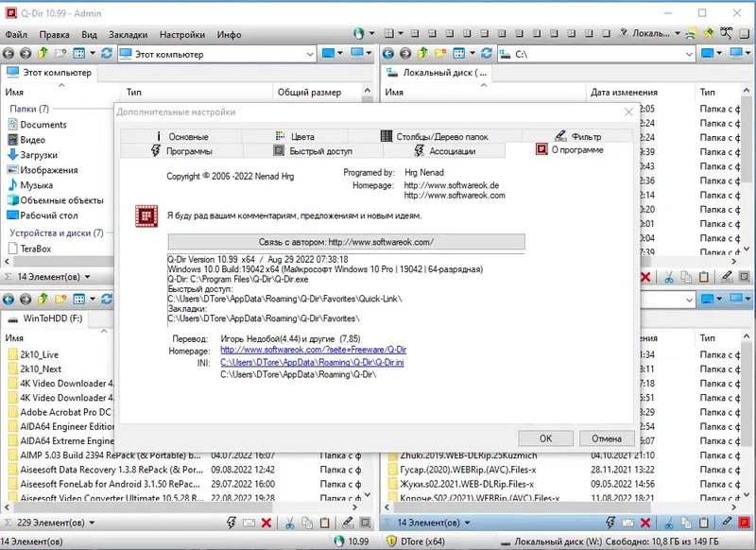Image resolution: width=756 pixels, height=550 pixels.
Task: Click the OK button
Action: [x=545, y=438]
